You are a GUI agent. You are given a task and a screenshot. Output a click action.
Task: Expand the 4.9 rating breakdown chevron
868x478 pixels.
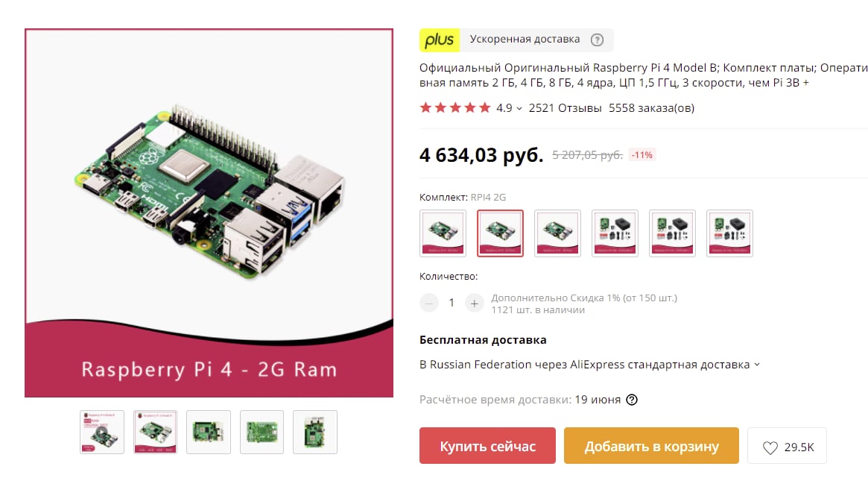point(519,109)
